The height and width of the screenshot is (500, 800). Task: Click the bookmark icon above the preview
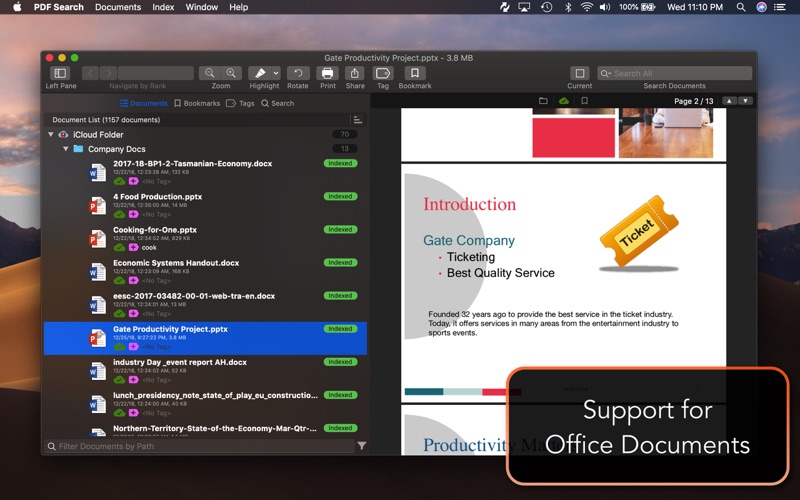pyautogui.click(x=585, y=101)
